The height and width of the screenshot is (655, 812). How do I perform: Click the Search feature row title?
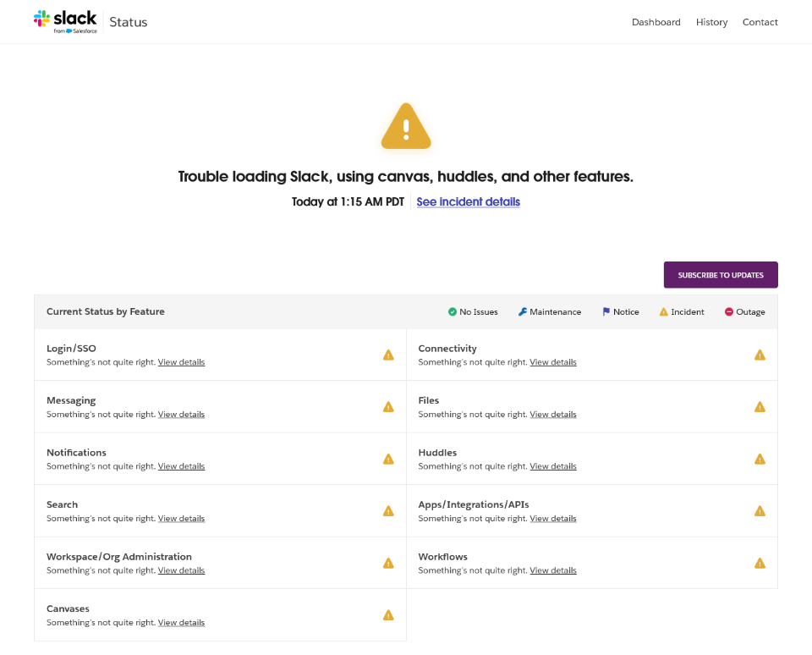pos(63,504)
